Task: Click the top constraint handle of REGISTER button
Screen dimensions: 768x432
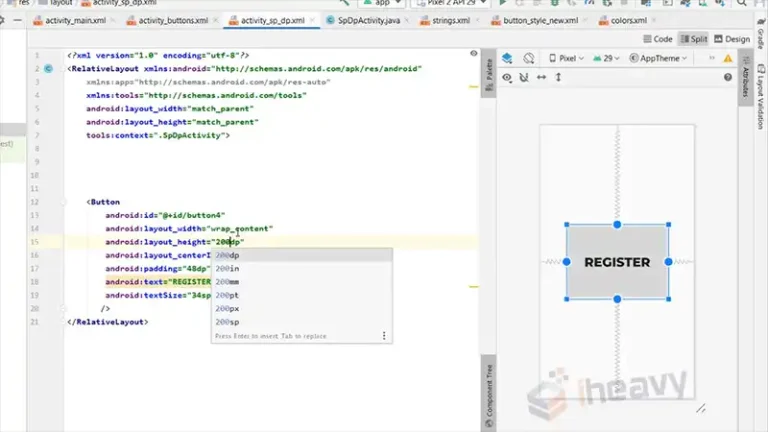Action: tap(617, 225)
